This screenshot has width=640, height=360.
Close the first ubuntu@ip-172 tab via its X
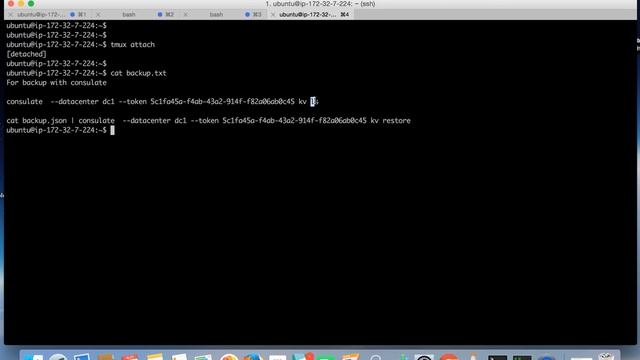pos(11,14)
